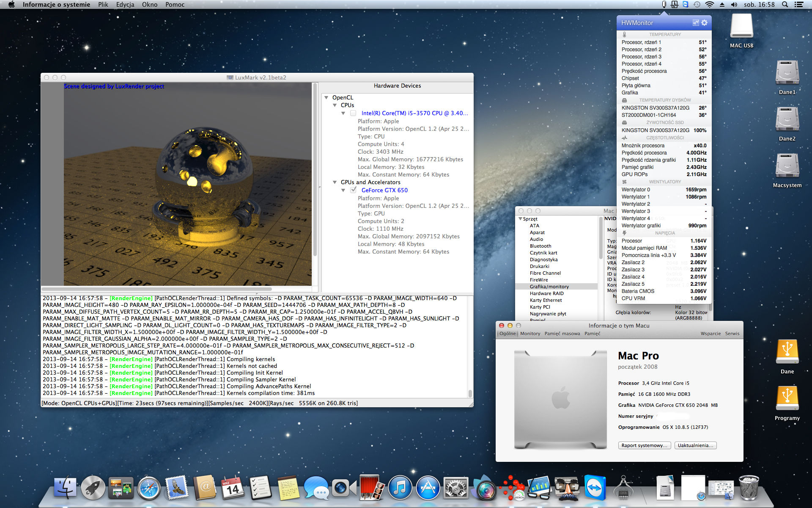Open System Information chip icon in dock

(623, 488)
